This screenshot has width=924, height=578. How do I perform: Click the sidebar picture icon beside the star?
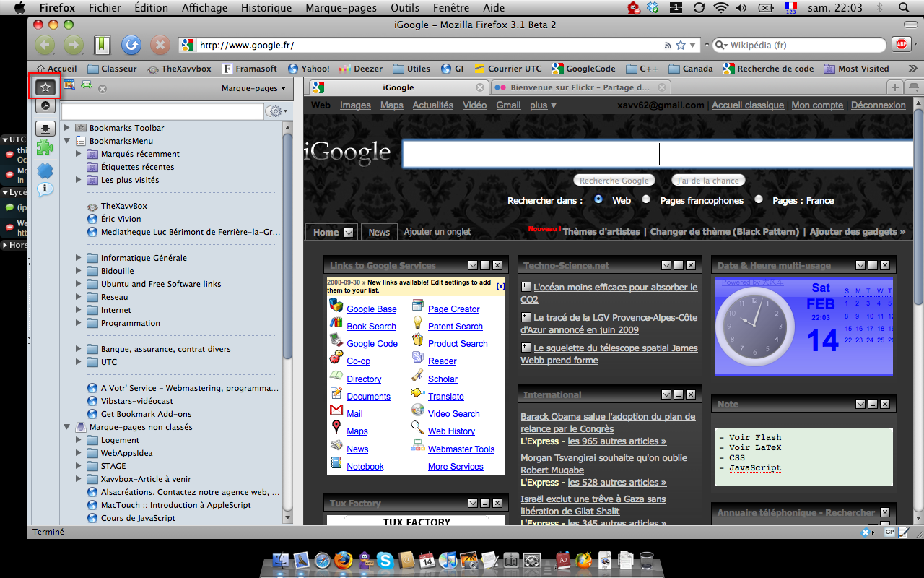69,85
